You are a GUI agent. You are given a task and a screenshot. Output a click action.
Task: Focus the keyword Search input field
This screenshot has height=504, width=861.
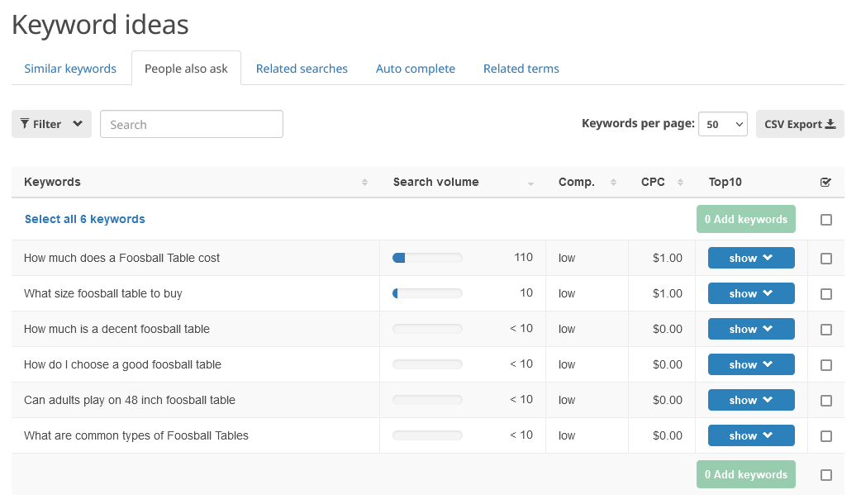coord(192,124)
